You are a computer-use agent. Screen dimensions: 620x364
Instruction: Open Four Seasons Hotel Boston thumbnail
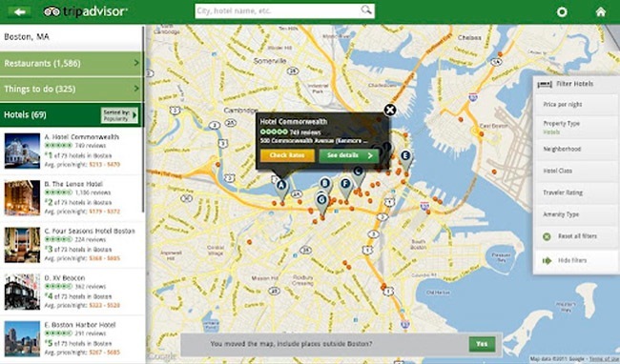click(x=22, y=245)
